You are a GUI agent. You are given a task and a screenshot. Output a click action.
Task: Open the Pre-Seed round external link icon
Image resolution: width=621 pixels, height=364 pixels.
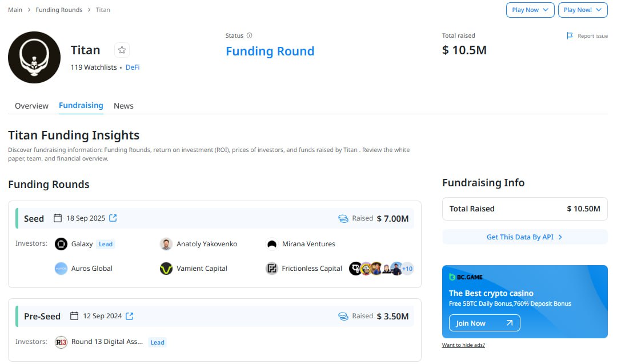pos(130,316)
